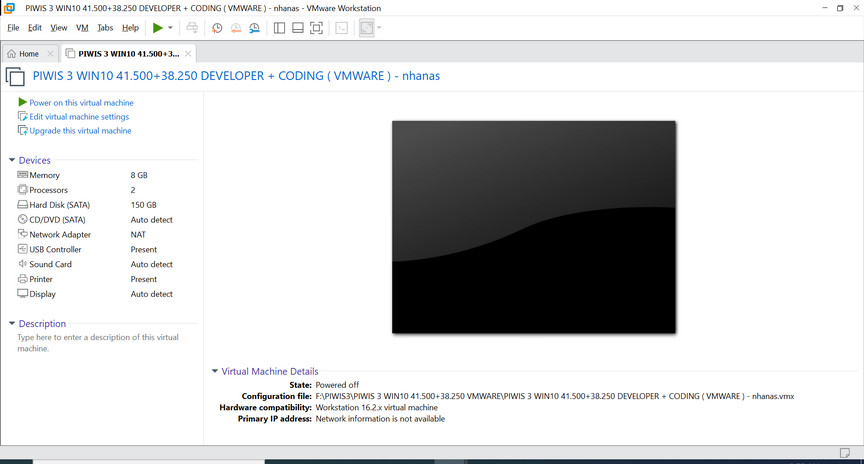Restore the VMware window size
Image resolution: width=864 pixels, height=464 pixels.
[x=840, y=8]
